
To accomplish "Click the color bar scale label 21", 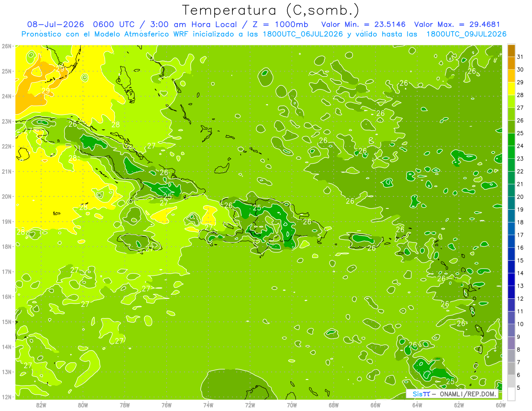I will (520, 184).
